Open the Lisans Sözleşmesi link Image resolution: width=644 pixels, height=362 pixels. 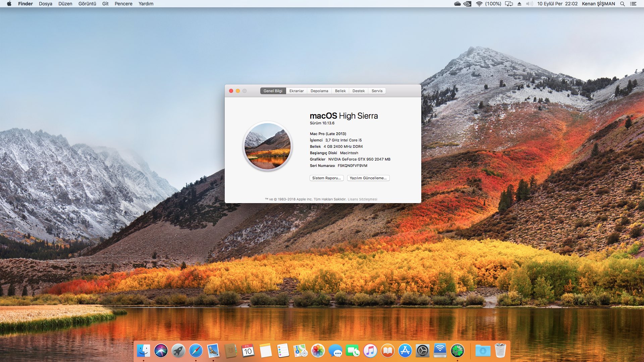pyautogui.click(x=362, y=199)
